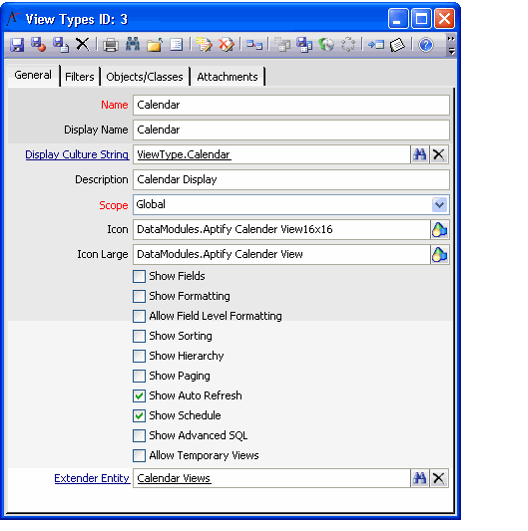Click into the Icon text field
Viewport: 528px width, 531px height.
pyautogui.click(x=282, y=230)
